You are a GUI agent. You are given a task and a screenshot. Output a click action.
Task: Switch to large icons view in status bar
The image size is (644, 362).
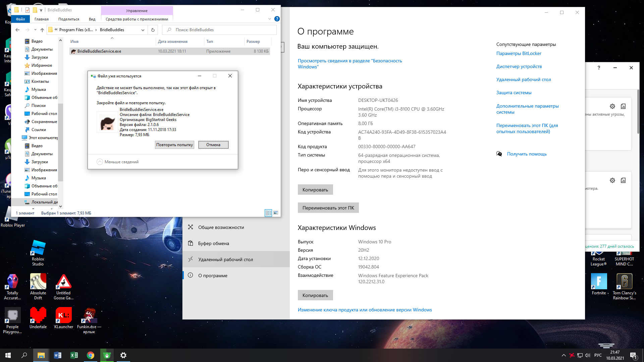[276, 213]
